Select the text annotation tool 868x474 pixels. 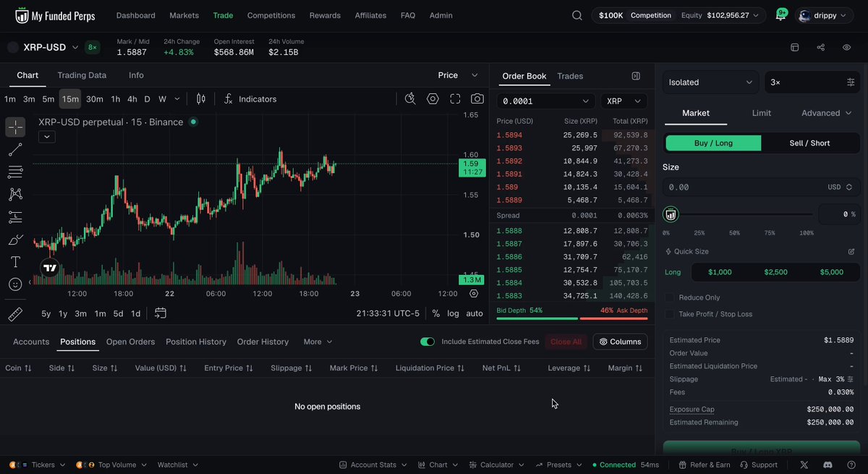[15, 262]
